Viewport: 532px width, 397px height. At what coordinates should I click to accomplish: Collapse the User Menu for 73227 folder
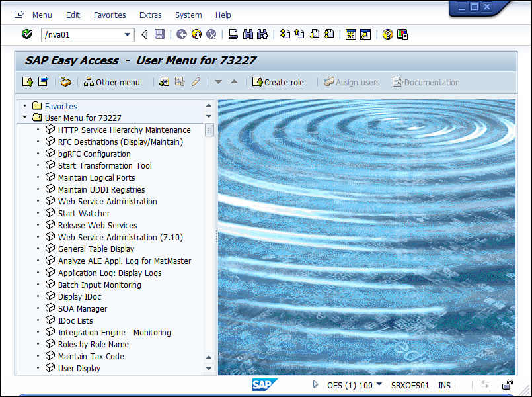pos(24,117)
